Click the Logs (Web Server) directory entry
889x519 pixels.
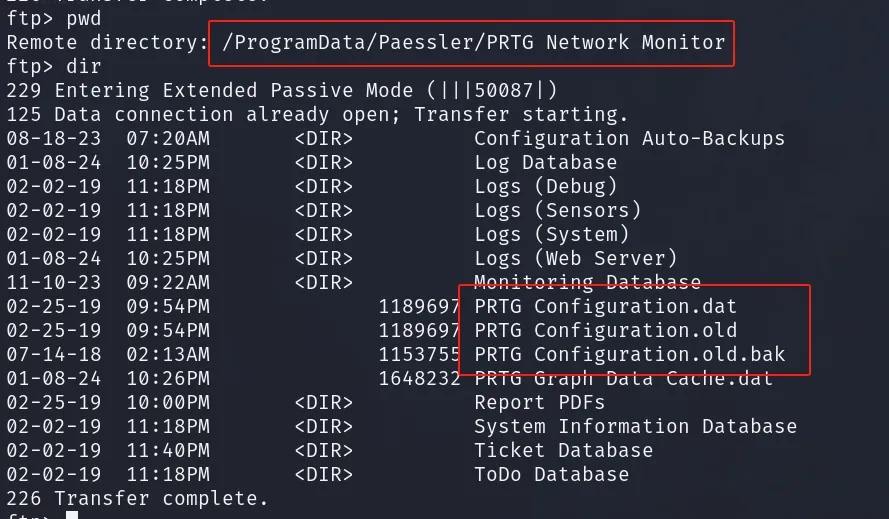point(575,259)
